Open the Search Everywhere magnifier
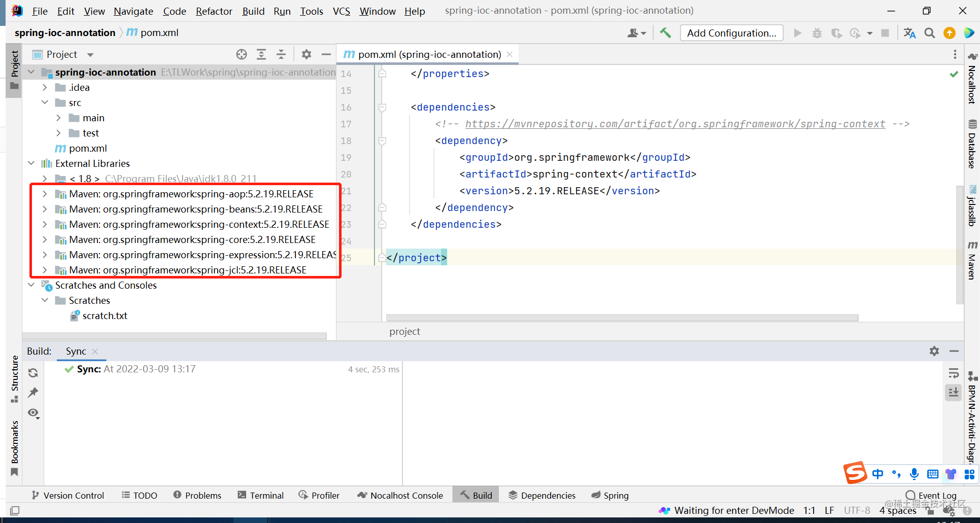 point(930,33)
